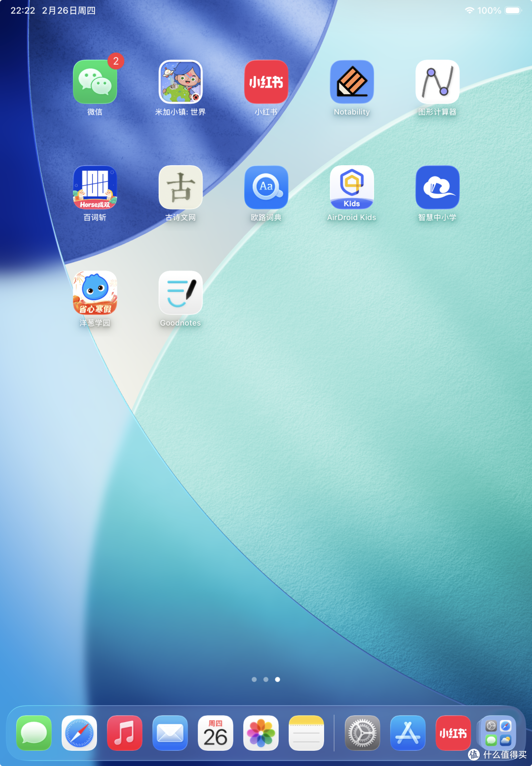Open the Notability app
The image size is (532, 766).
[352, 82]
